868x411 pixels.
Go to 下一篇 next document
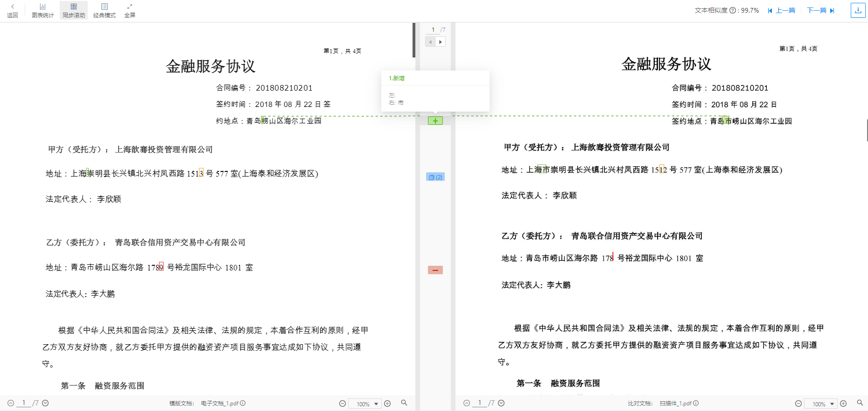click(820, 10)
